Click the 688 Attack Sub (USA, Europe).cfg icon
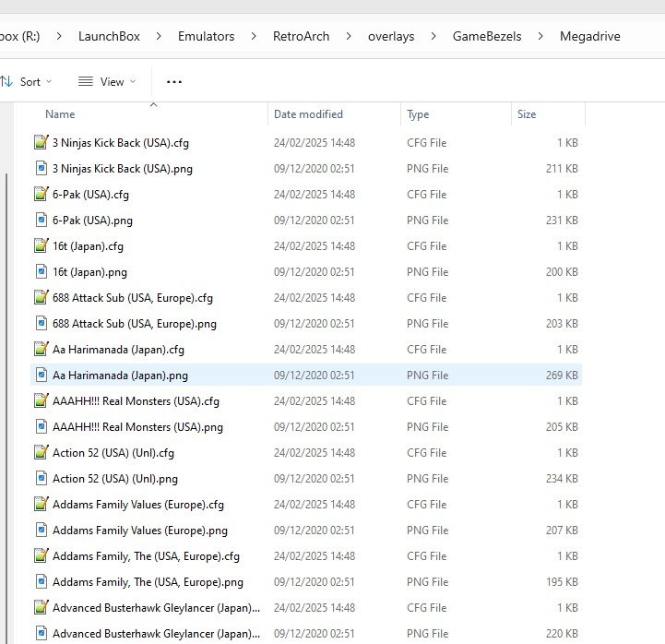 coord(42,298)
